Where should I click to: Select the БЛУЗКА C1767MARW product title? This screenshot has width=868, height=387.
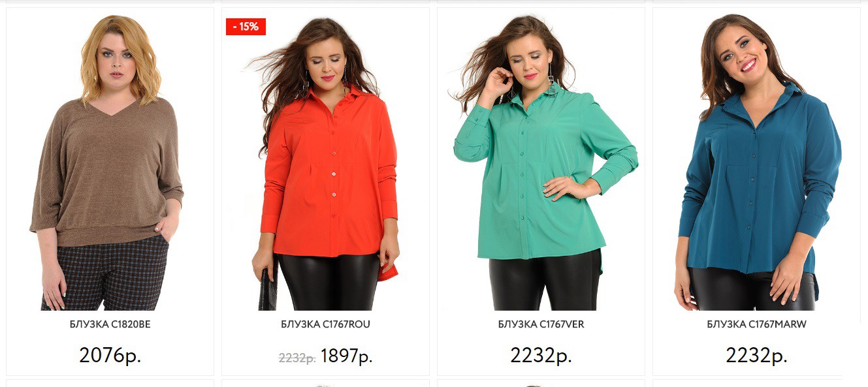(x=756, y=324)
